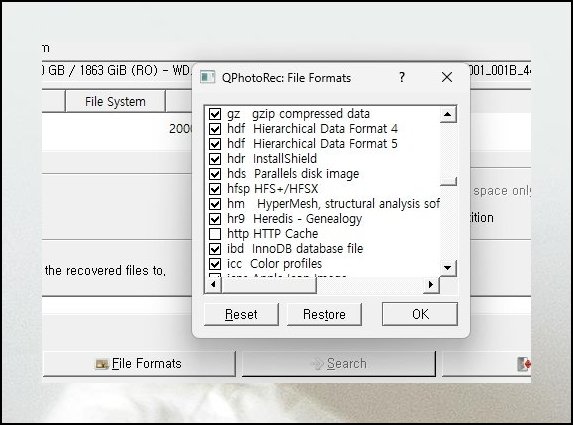
Task: Uncheck the gz gzip compressed data checkbox
Action: [215, 114]
